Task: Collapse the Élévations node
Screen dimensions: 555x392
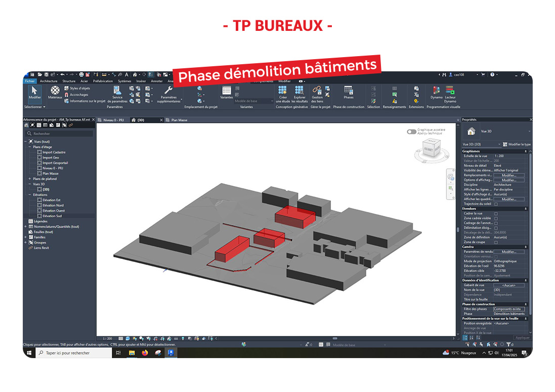Action: tap(30, 195)
